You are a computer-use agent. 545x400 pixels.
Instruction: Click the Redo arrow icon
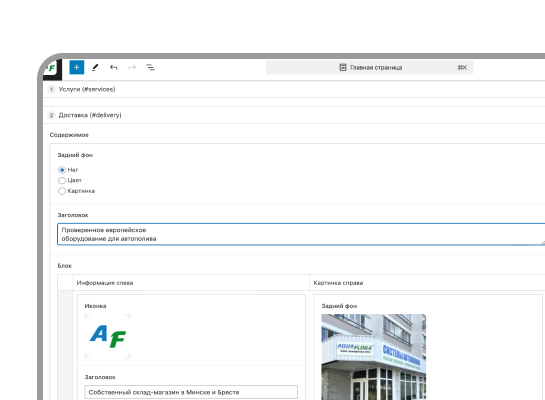click(132, 67)
